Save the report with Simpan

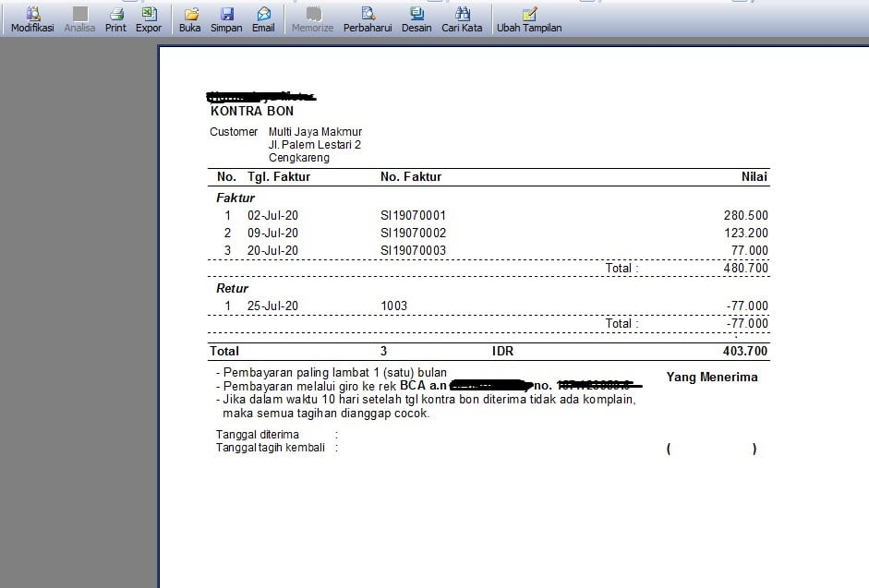[x=226, y=19]
